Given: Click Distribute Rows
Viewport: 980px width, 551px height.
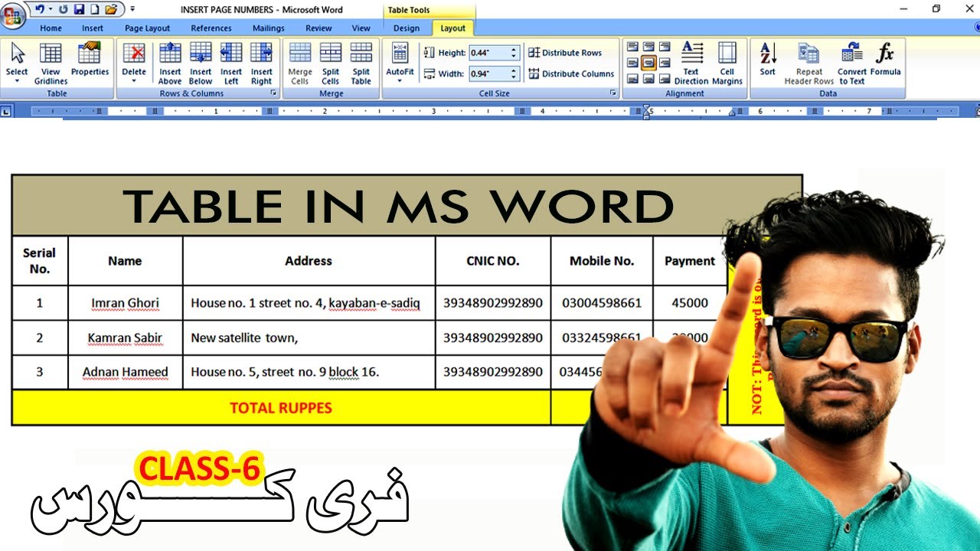Looking at the screenshot, I should pos(565,53).
